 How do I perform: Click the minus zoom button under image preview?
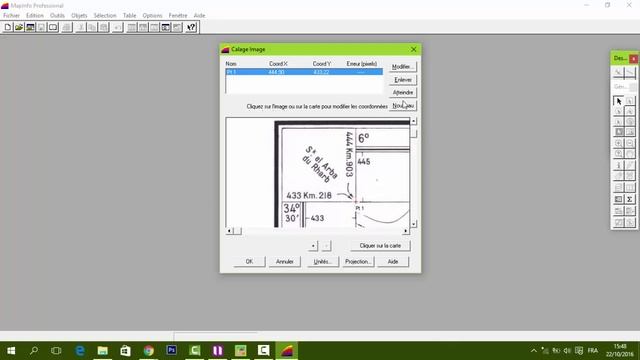(326, 246)
